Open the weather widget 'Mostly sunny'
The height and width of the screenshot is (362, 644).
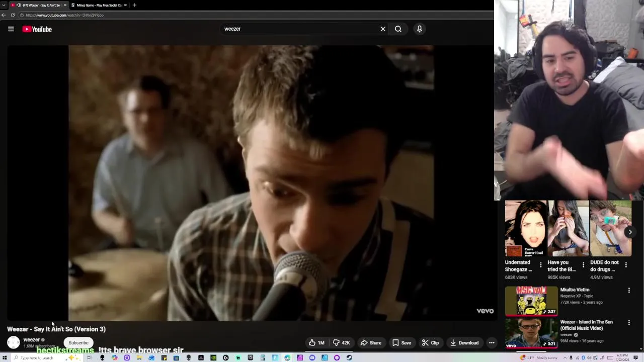tap(538, 357)
